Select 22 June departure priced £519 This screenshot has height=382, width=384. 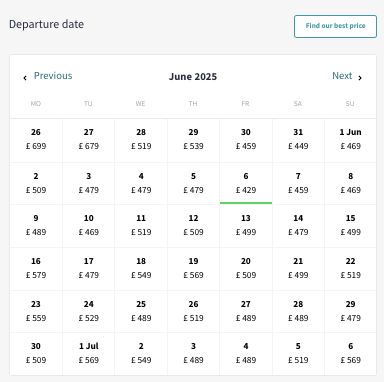coord(350,269)
